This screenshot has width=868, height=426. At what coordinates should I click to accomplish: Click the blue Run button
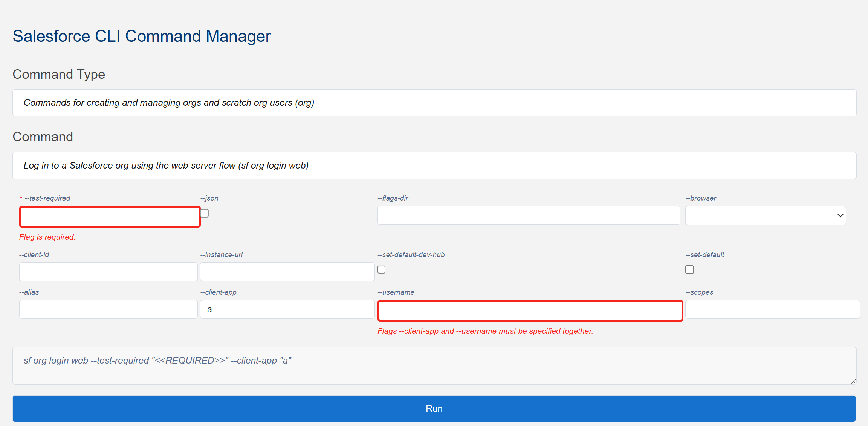point(434,409)
